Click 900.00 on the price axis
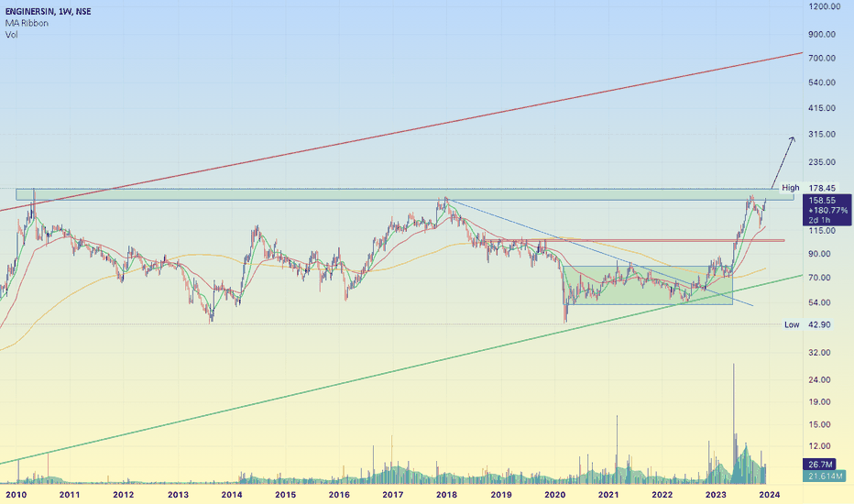This screenshot has width=854, height=504. (822, 34)
